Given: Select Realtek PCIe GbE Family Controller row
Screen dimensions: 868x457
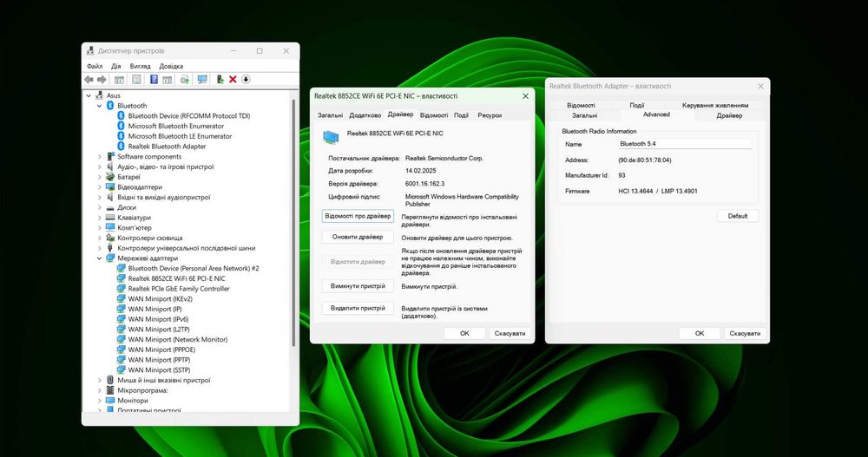Looking at the screenshot, I should tap(178, 289).
